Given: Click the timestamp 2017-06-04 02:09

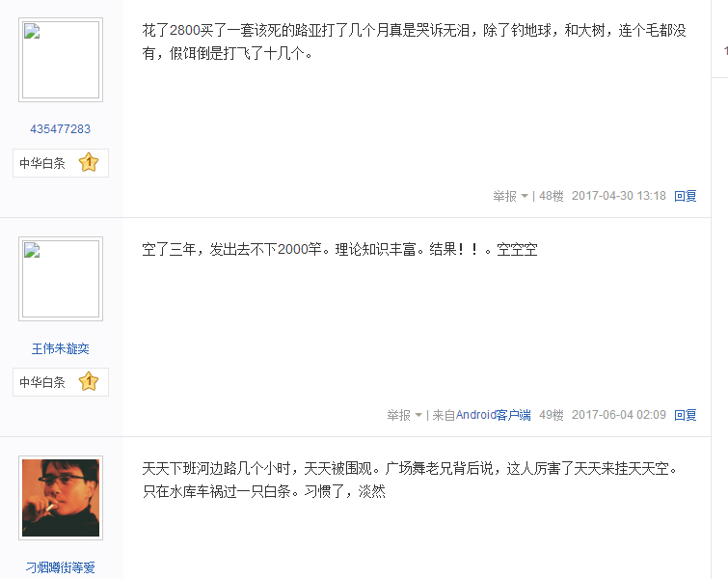Looking at the screenshot, I should pos(618,415).
